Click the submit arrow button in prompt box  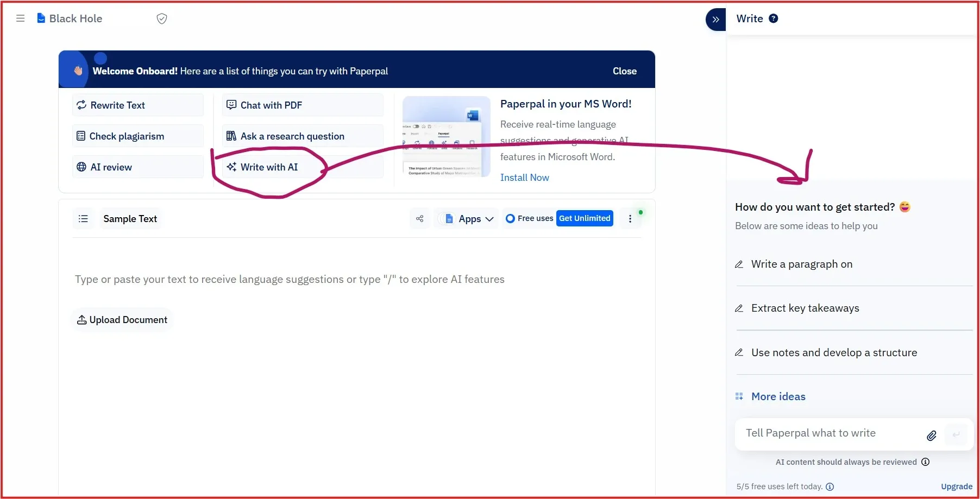956,434
